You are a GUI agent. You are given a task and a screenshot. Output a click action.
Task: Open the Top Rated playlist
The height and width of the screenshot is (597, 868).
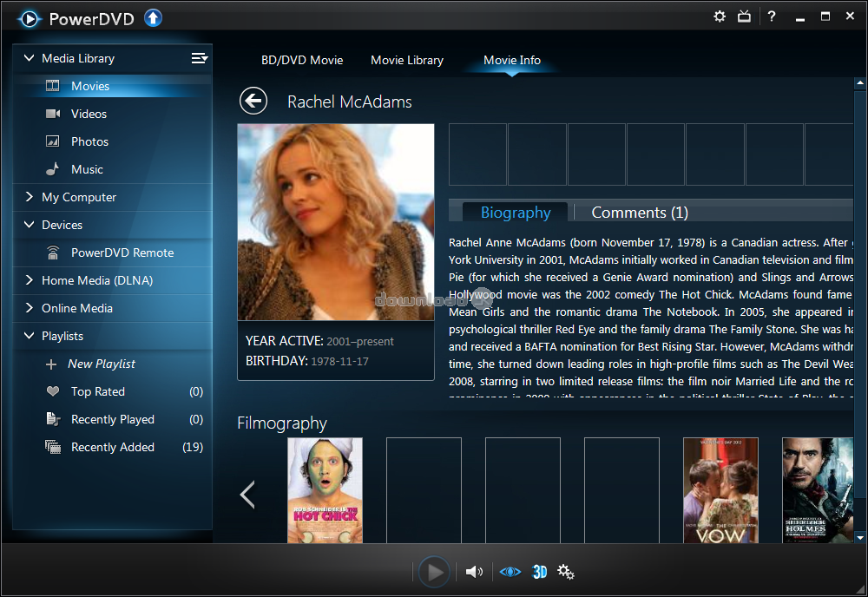pyautogui.click(x=112, y=391)
